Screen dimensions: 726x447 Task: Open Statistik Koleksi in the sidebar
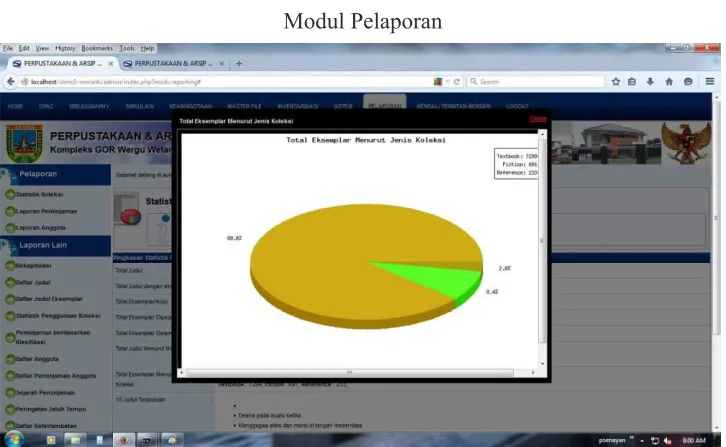pyautogui.click(x=39, y=195)
